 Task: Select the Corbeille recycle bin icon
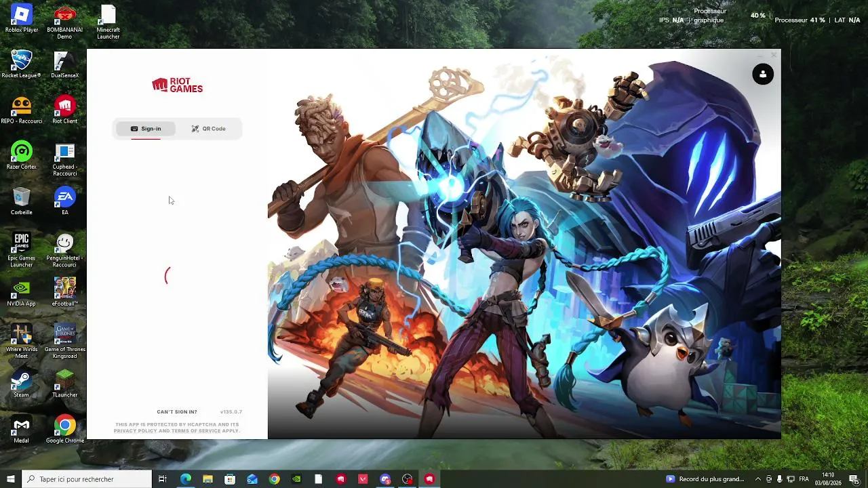22,201
